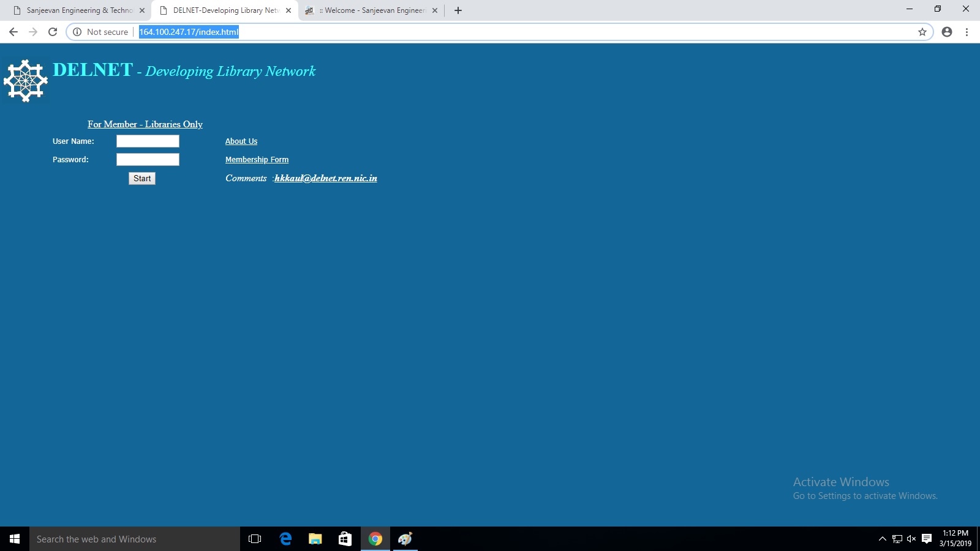The height and width of the screenshot is (551, 980).
Task: Switch to the Sanjeevan Engineering & Techno tab
Action: pos(78,10)
